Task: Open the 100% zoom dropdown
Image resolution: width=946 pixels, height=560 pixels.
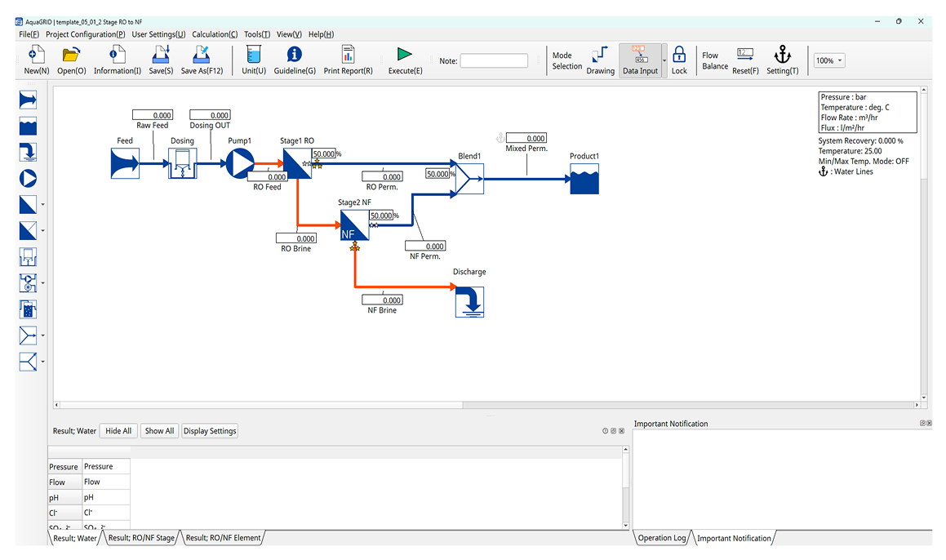Action: click(x=829, y=60)
